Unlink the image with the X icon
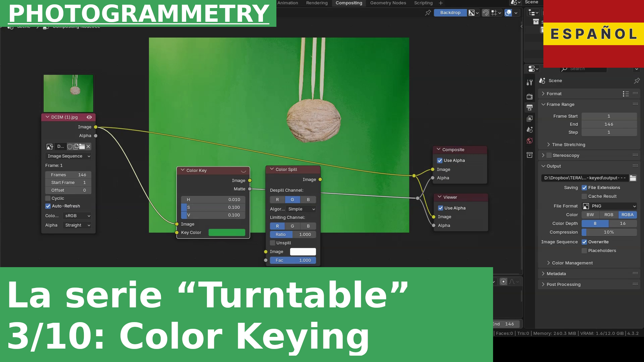The height and width of the screenshot is (362, 644). pos(88,146)
